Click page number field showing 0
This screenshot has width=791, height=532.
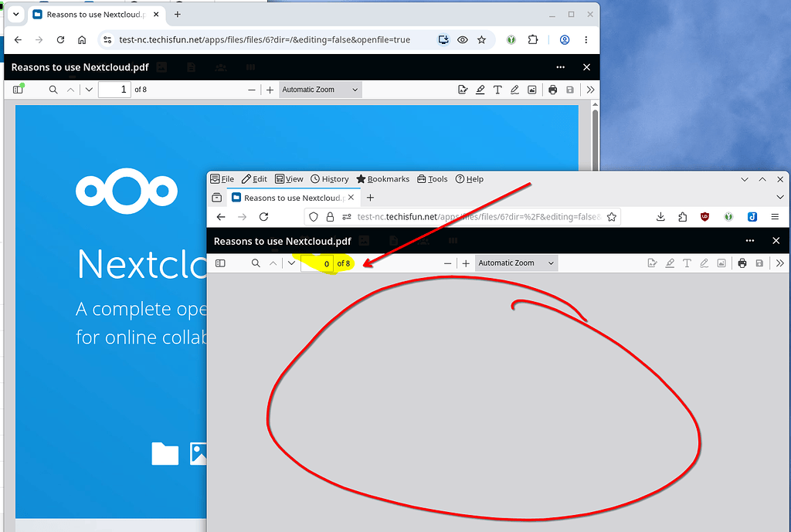coord(317,263)
